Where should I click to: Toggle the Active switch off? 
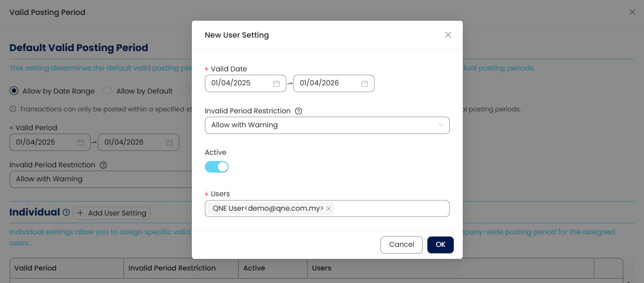click(216, 167)
